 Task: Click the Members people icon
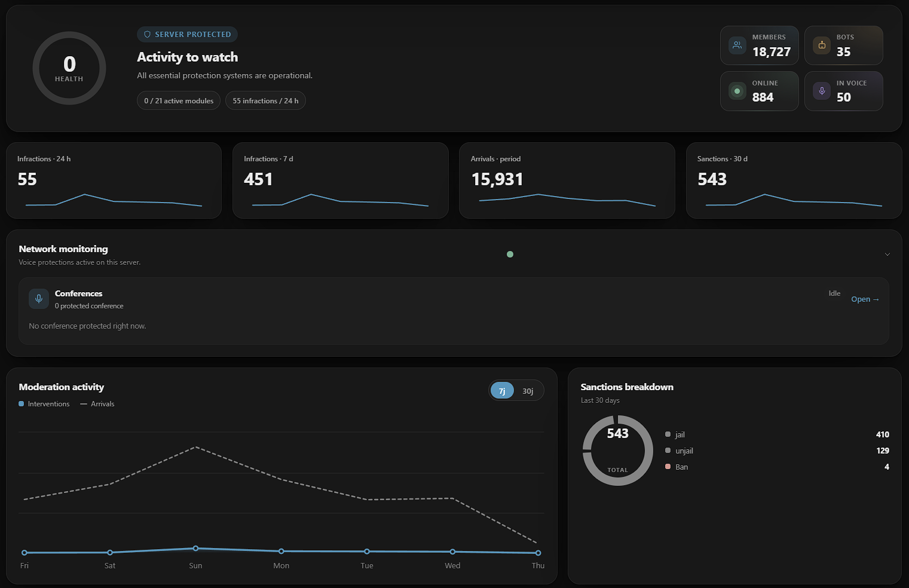[737, 45]
